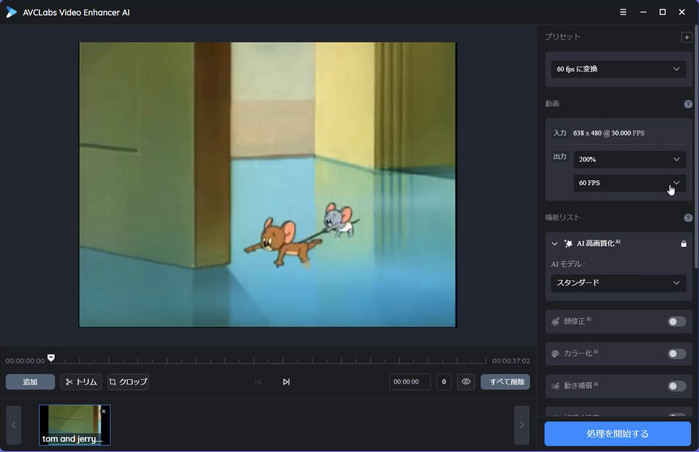Click the 00:00:00:00 start time label
The image size is (699, 452).
[25, 361]
